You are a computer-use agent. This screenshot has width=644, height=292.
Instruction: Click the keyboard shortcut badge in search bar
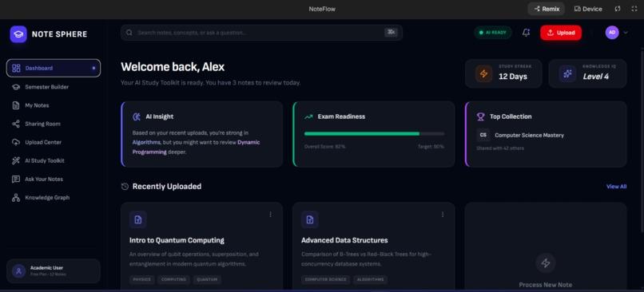(391, 33)
